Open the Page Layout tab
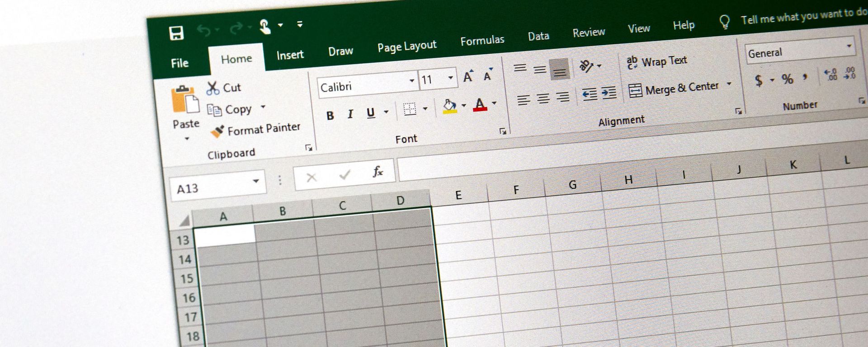 407,46
